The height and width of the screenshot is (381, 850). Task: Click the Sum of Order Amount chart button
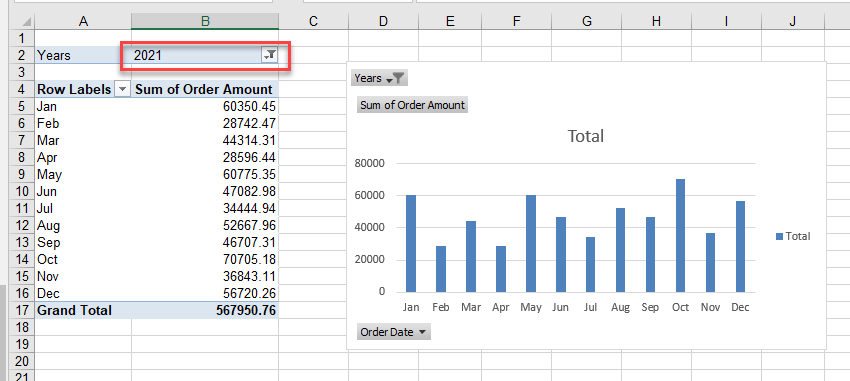coord(412,105)
